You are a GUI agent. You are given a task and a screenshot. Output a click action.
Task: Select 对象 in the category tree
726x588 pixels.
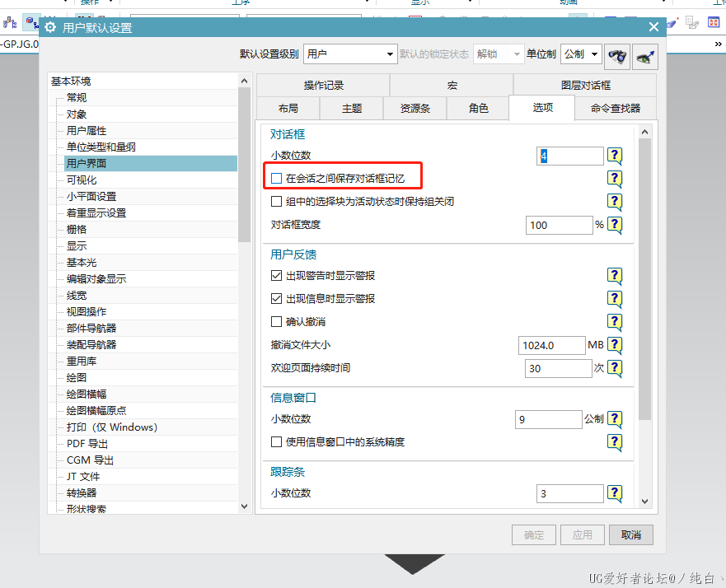77,114
